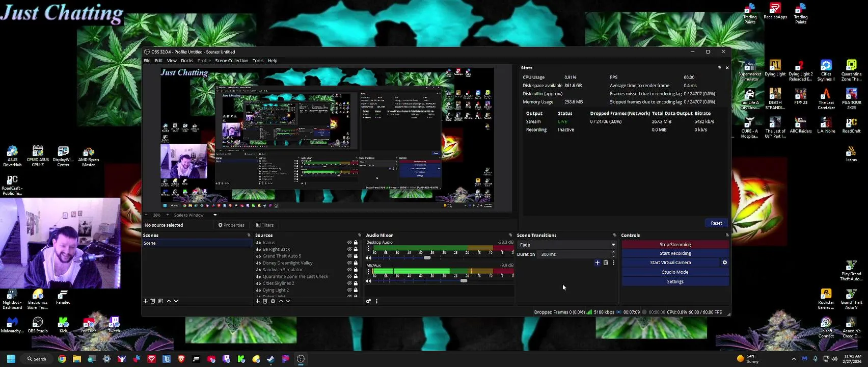
Task: Add a scene transition with the plus icon
Action: click(x=598, y=263)
